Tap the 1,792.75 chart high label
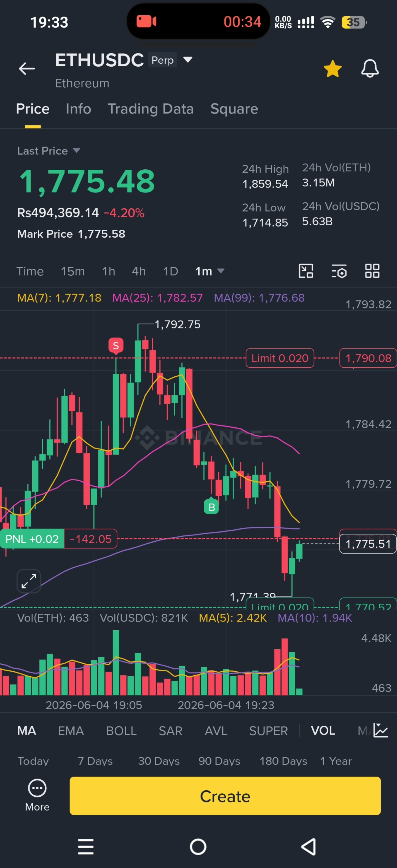This screenshot has width=397, height=868. coord(178,324)
